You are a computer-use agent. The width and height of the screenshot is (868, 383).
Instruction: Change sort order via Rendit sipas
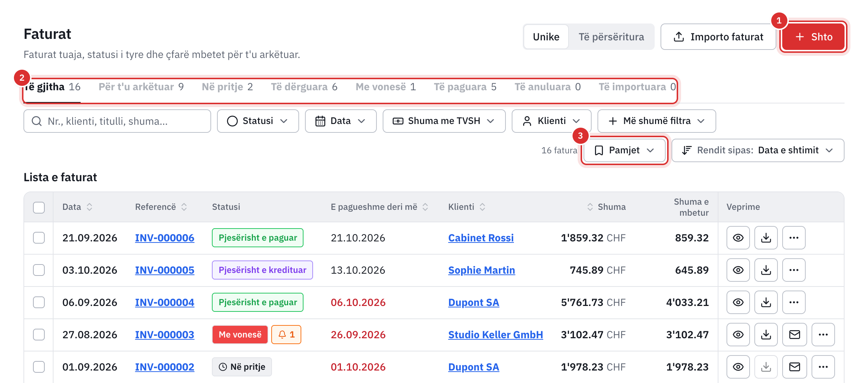pos(758,150)
